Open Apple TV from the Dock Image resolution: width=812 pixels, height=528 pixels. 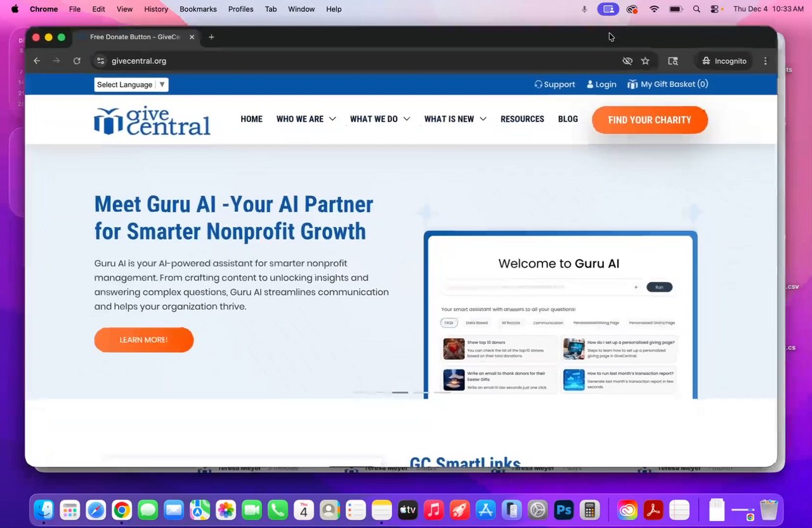coord(407,510)
